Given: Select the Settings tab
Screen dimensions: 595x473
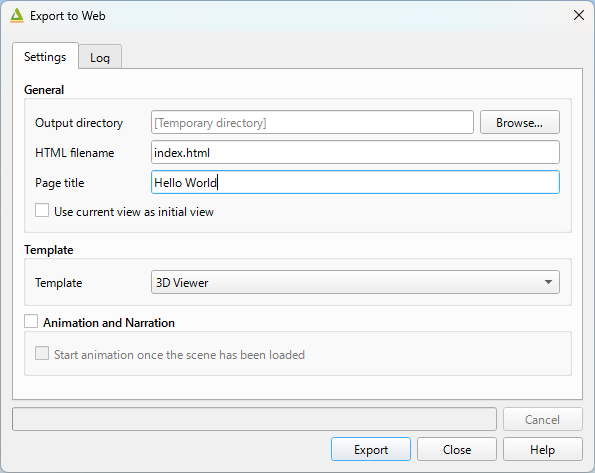Looking at the screenshot, I should [x=45, y=57].
